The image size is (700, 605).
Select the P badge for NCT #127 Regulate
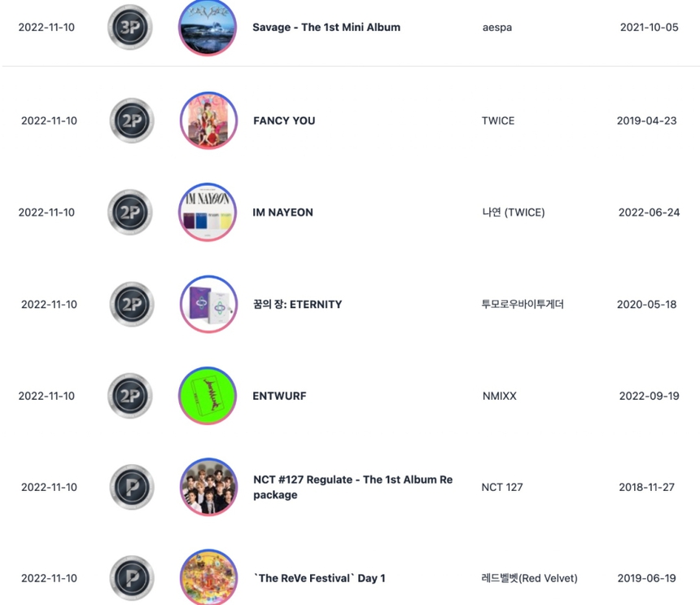coord(129,487)
